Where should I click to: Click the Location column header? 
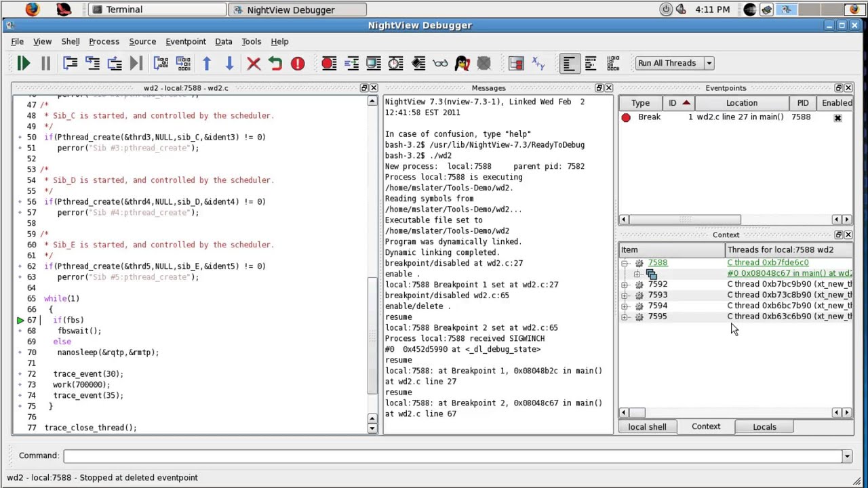coord(742,103)
